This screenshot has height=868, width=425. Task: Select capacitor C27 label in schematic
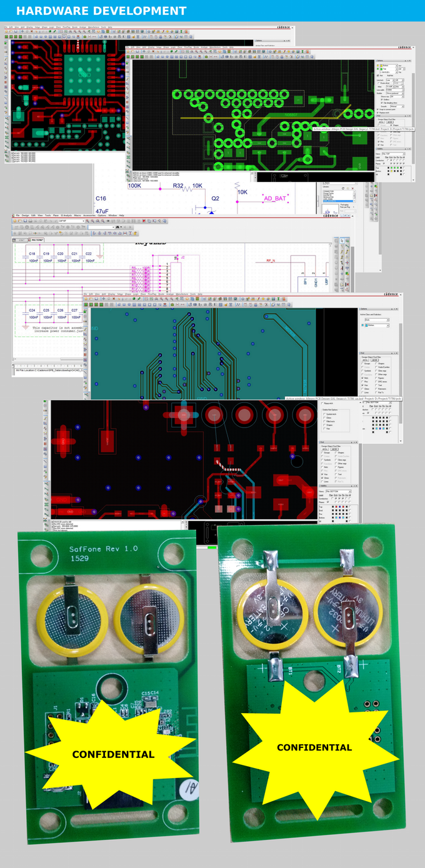tap(74, 311)
